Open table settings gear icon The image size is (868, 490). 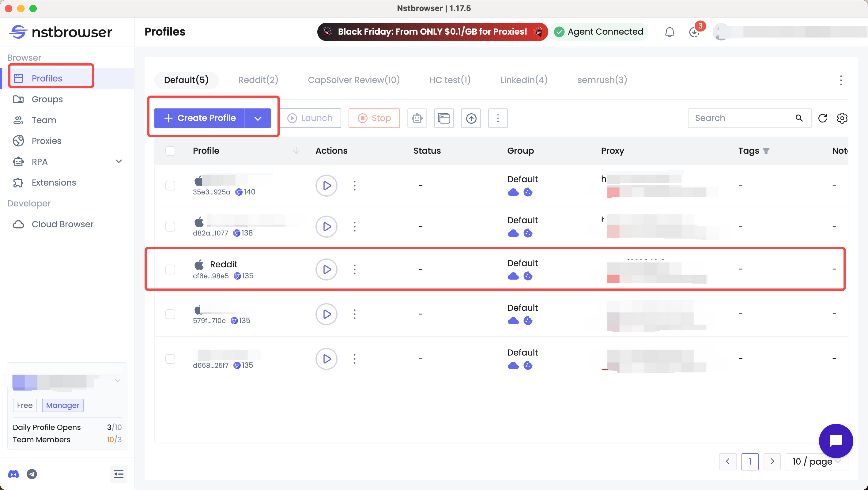click(x=842, y=118)
